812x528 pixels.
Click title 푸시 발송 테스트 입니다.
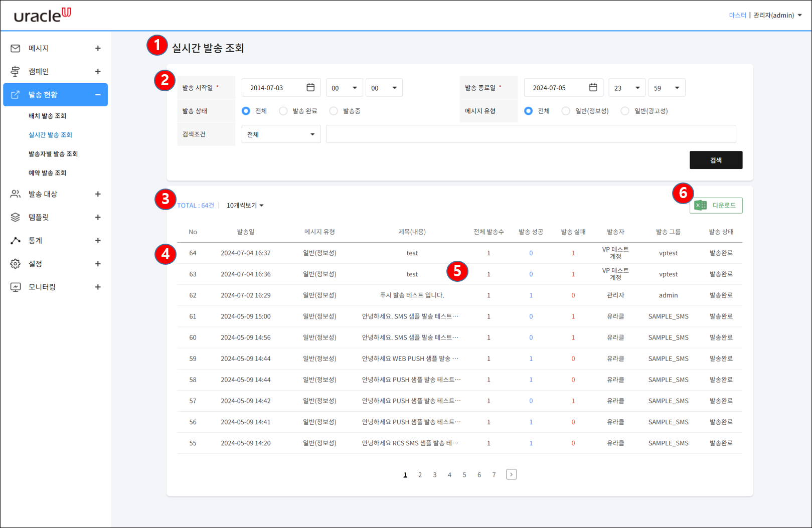412,295
